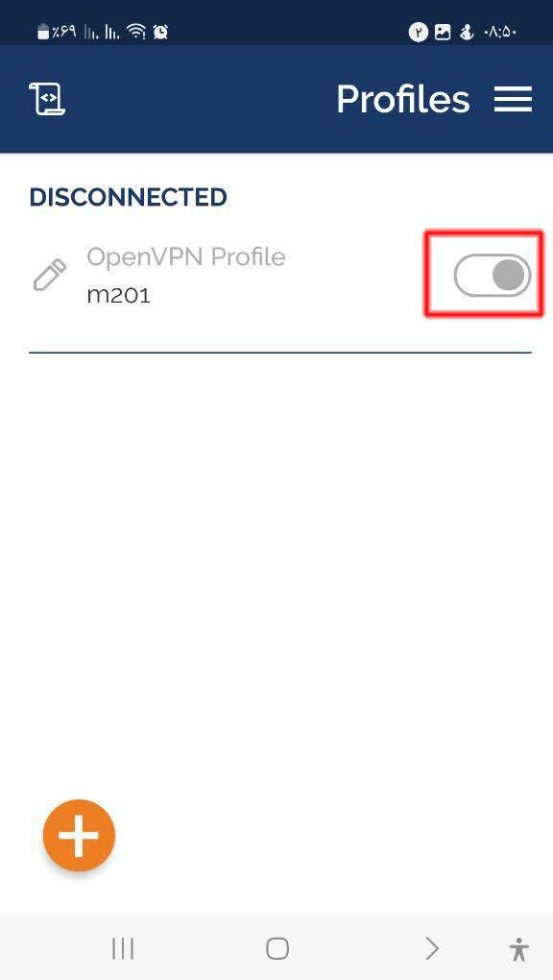
Task: Open the log file scroll icon
Action: click(47, 99)
